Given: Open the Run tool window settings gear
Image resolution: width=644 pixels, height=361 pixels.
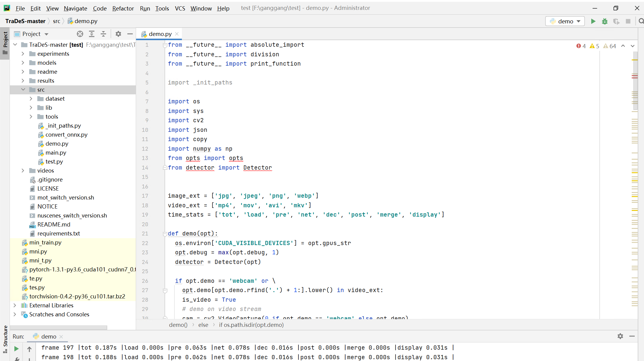Looking at the screenshot, I should click(620, 336).
